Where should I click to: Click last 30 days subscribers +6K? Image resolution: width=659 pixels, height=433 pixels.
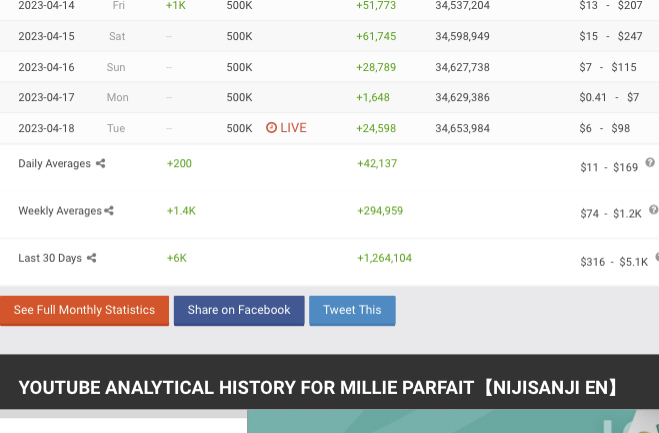pos(177,258)
